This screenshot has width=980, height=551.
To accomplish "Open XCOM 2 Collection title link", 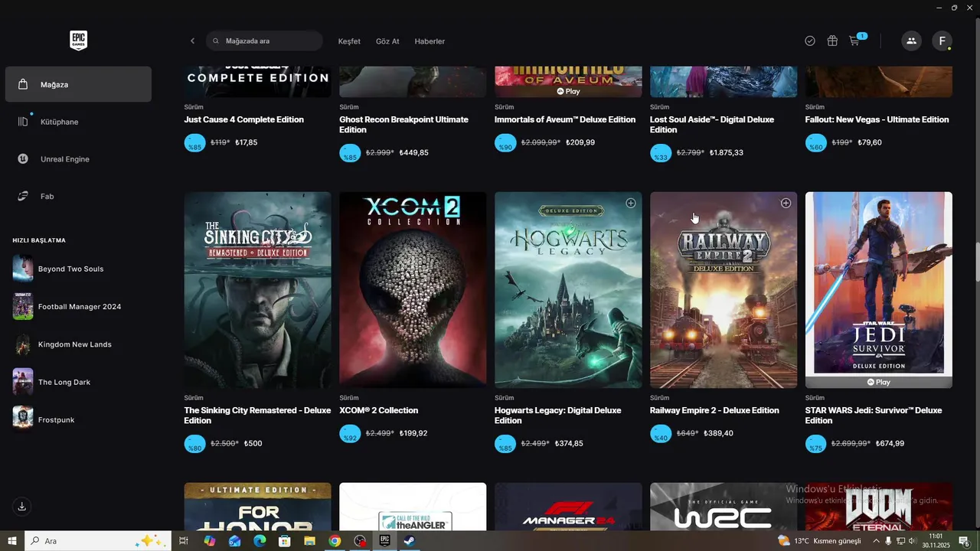I will 379,410.
